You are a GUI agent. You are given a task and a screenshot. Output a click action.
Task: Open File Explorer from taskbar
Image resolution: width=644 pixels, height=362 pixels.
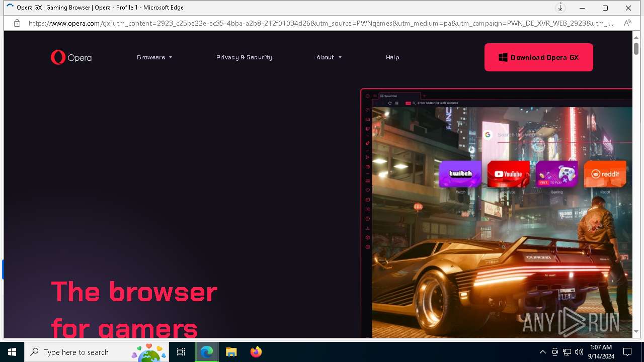point(231,352)
